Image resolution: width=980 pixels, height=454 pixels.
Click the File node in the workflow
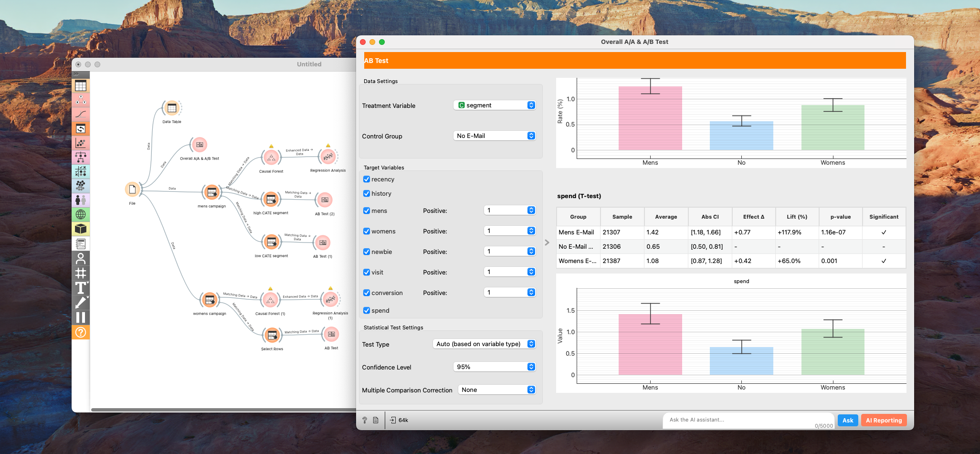pyautogui.click(x=132, y=190)
